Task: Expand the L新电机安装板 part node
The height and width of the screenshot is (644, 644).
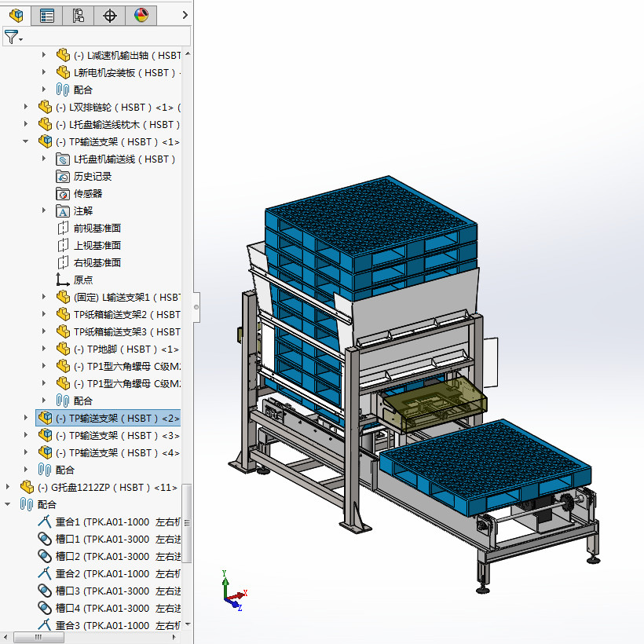Action: (44, 72)
